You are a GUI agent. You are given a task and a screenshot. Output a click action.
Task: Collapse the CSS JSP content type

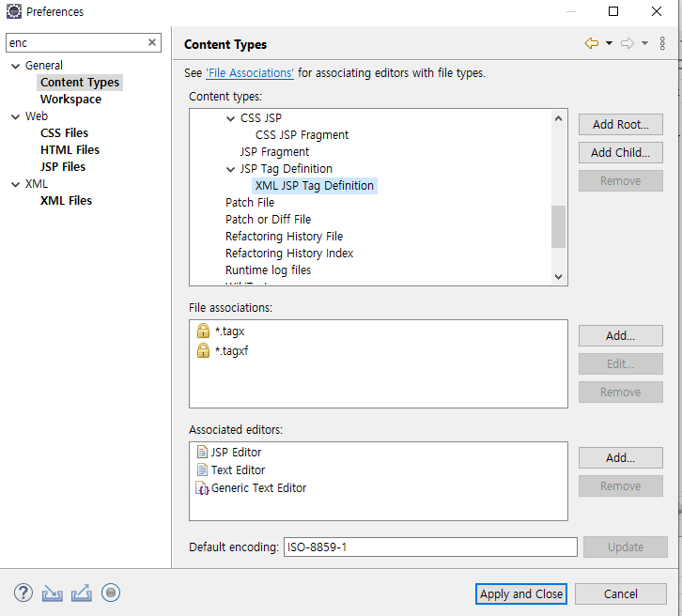(230, 118)
